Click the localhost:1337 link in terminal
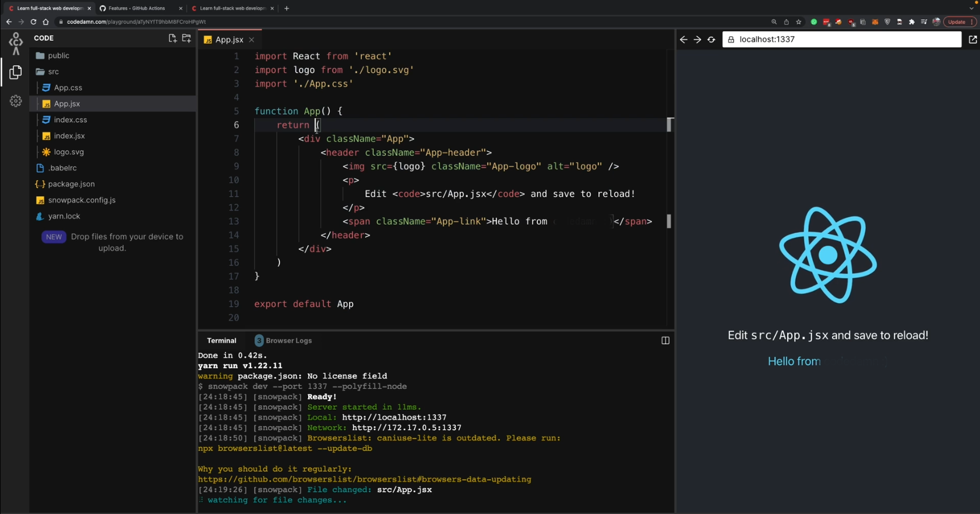This screenshot has width=980, height=514. coord(394,417)
